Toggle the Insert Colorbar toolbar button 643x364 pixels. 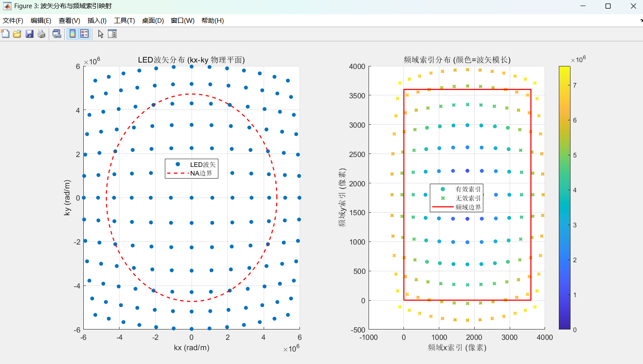click(x=72, y=34)
